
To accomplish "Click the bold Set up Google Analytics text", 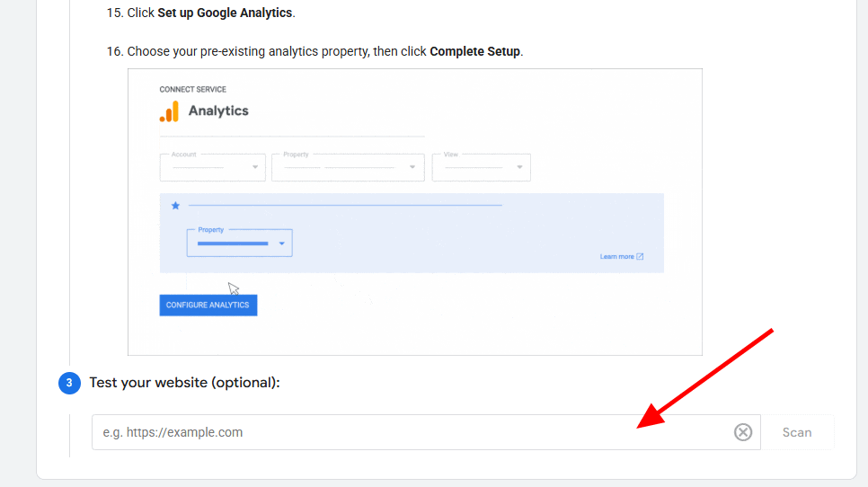I will [x=226, y=13].
